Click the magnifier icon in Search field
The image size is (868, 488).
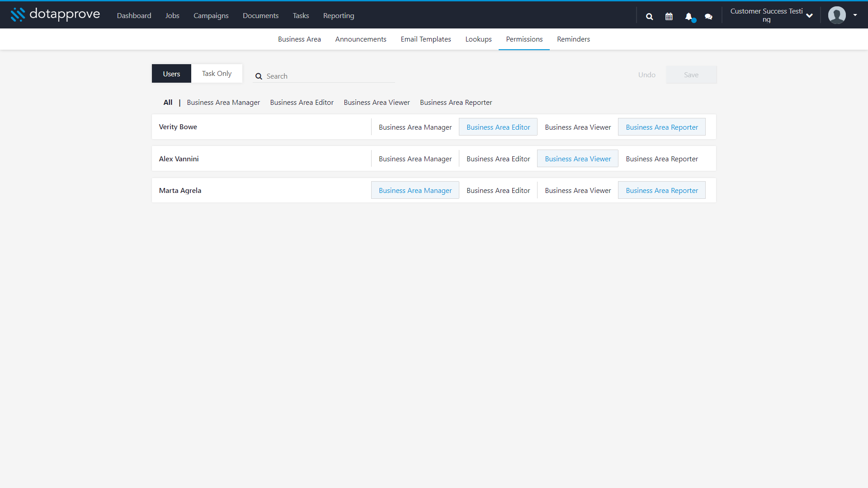[x=259, y=76]
